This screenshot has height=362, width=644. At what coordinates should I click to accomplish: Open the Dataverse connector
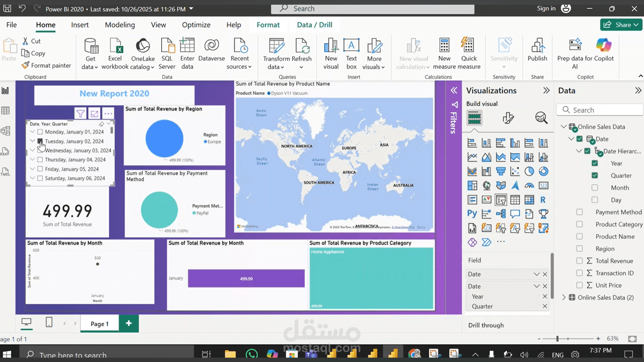point(212,50)
